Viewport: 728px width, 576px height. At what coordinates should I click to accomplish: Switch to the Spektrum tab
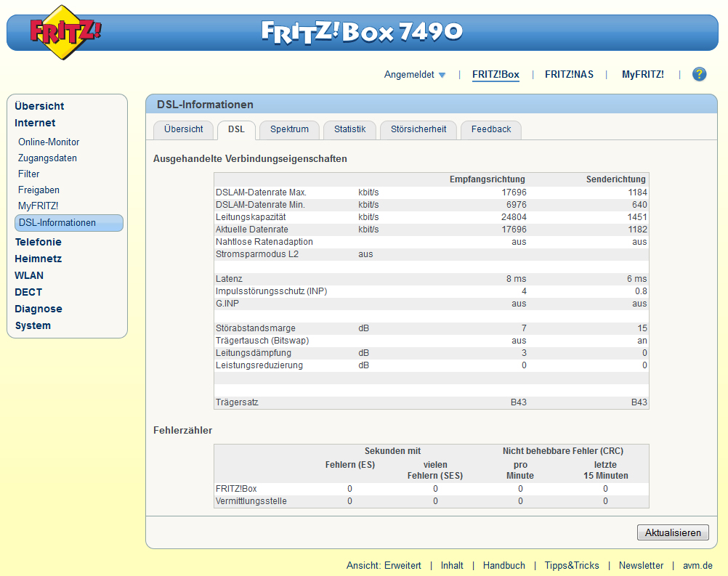289,129
